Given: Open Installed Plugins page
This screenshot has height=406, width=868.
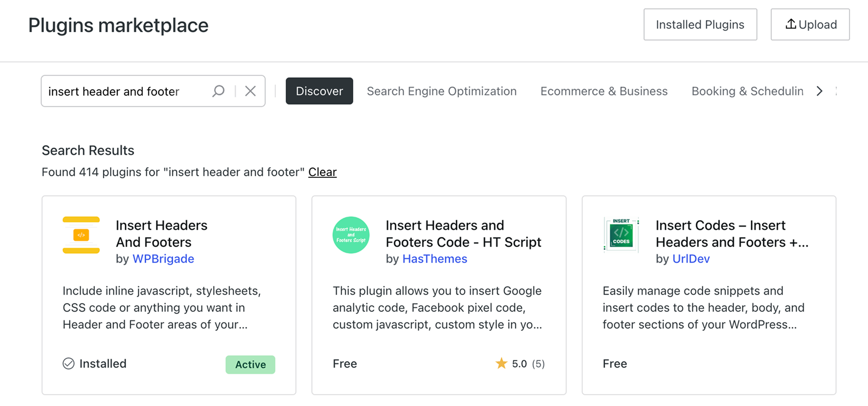Looking at the screenshot, I should point(700,25).
